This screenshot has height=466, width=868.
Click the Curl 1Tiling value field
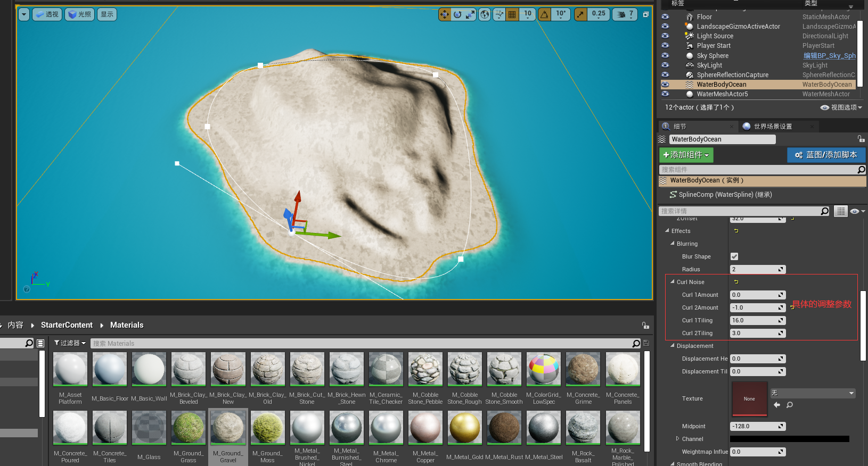pyautogui.click(x=758, y=320)
